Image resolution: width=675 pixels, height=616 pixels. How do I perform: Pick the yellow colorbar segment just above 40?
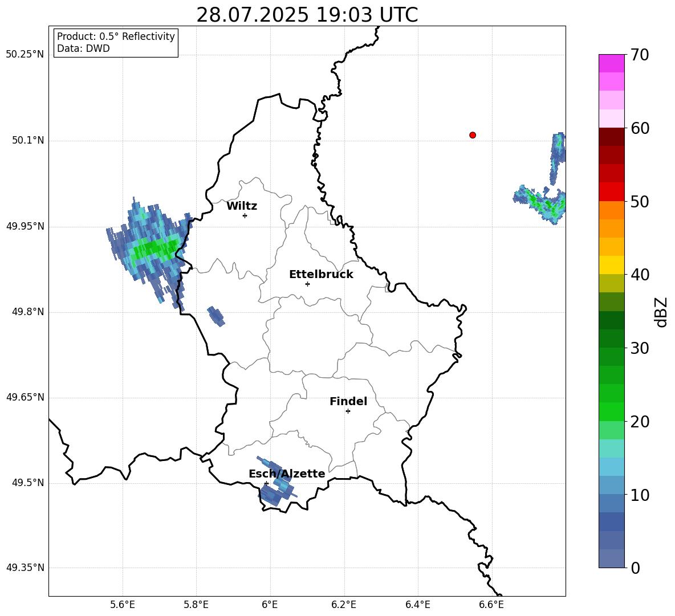611,265
